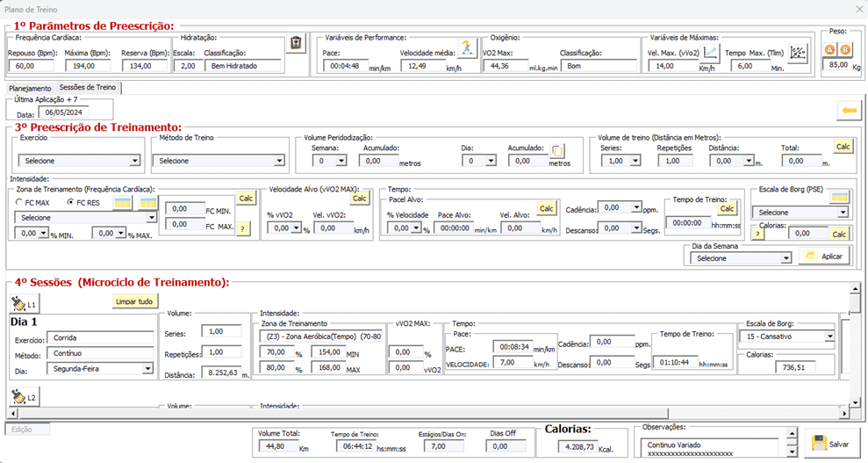The height and width of the screenshot is (463, 868).
Task: Click the orange A icon under Peso
Action: 829,50
